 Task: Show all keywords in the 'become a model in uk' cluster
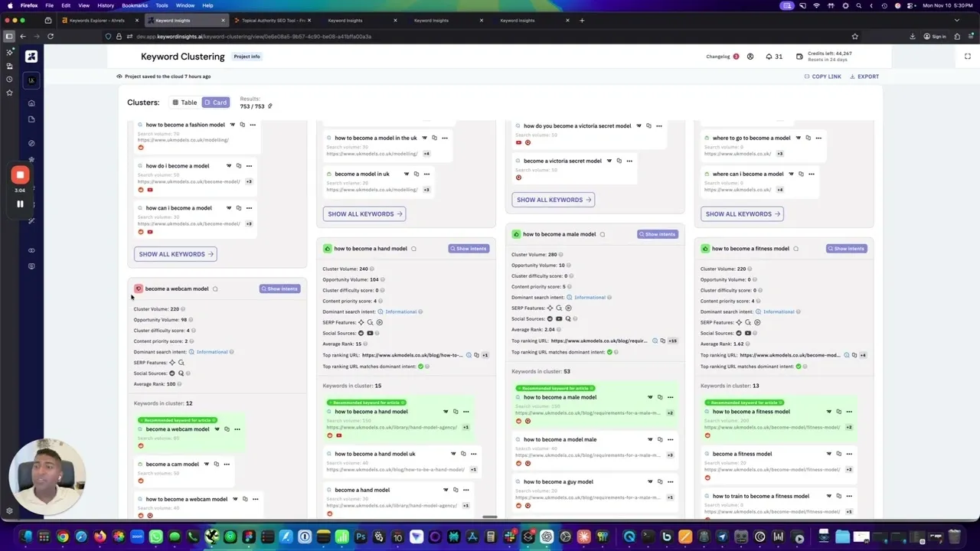pos(364,214)
